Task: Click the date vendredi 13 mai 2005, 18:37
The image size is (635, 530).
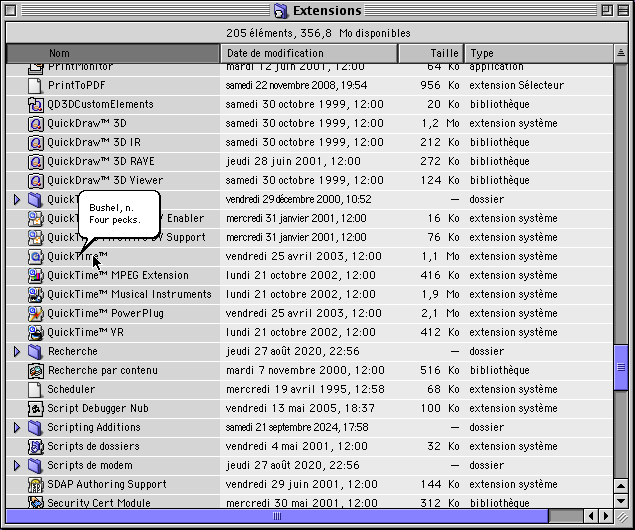Action: (x=300, y=409)
